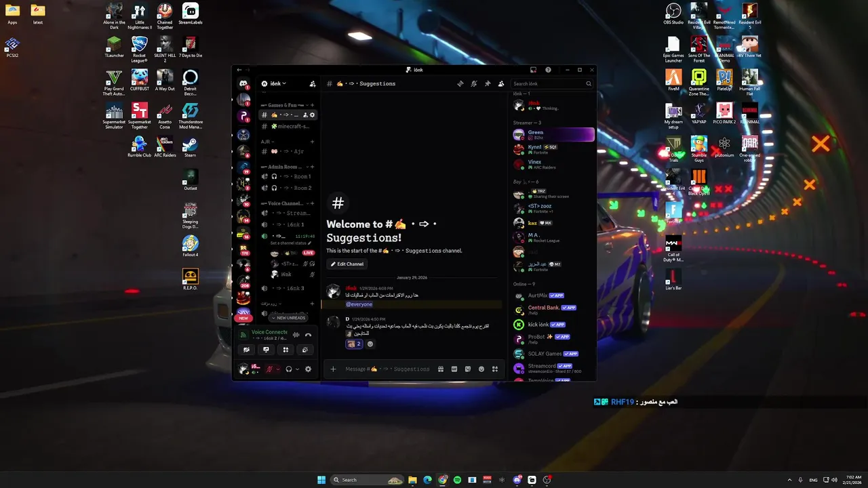Open settings gear on Suggestions channel row
Viewport: 868px width, 488px height.
[312, 115]
